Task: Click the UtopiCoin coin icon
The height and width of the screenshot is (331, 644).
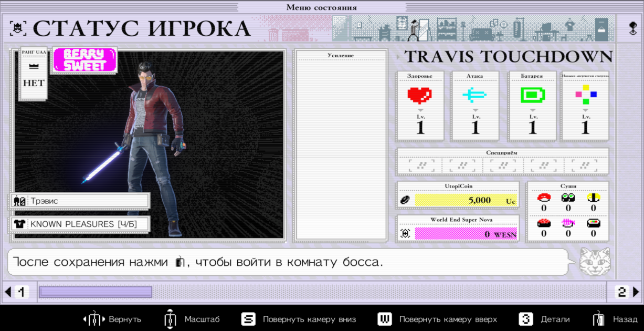Action: (x=405, y=200)
